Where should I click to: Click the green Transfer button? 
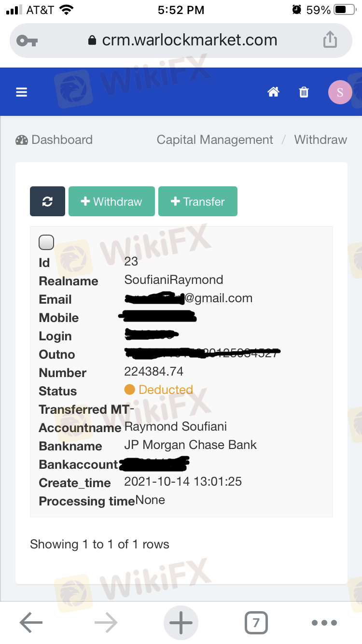(198, 201)
